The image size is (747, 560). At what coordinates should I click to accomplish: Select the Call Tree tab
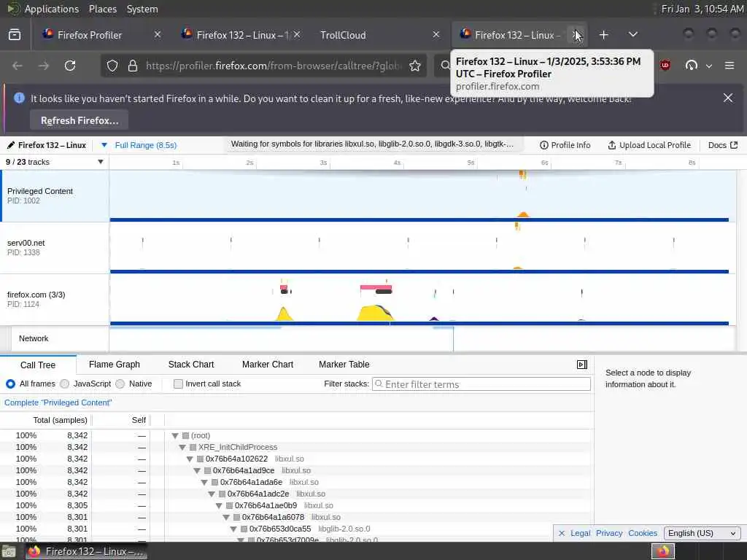[38, 365]
